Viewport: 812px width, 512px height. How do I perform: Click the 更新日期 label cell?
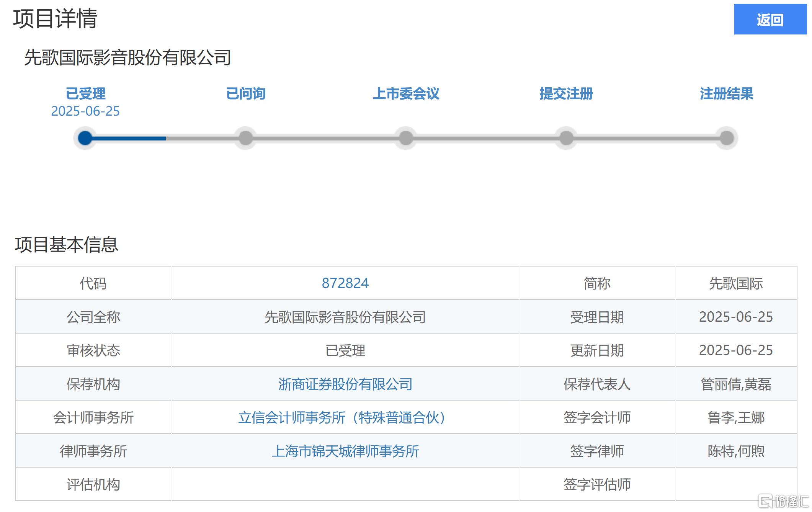tap(597, 350)
